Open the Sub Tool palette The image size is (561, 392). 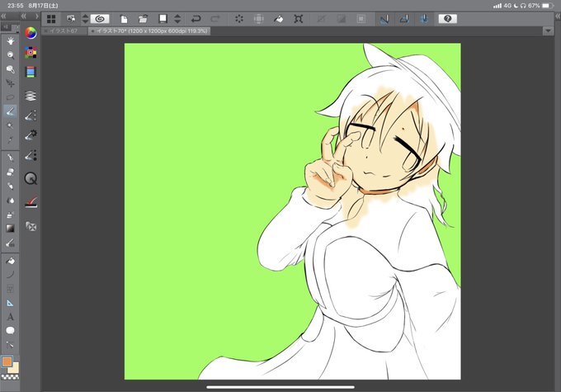[31, 116]
